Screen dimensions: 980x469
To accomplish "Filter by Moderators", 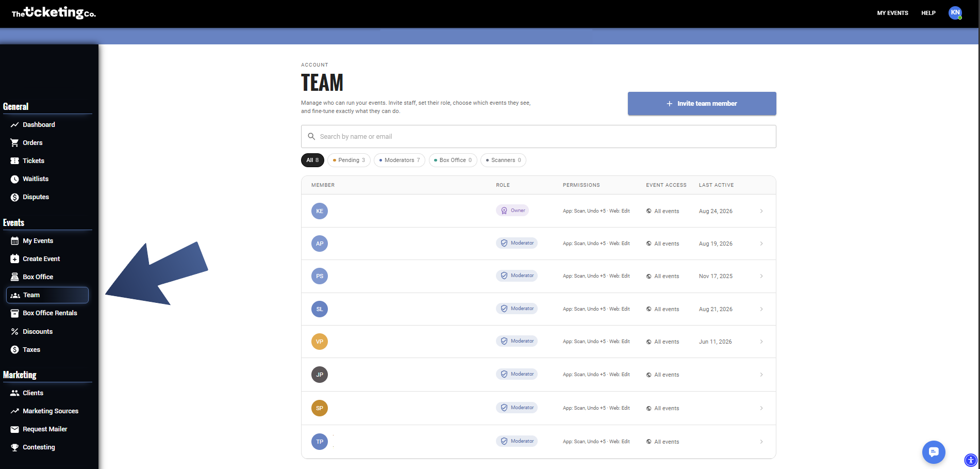I will [400, 160].
